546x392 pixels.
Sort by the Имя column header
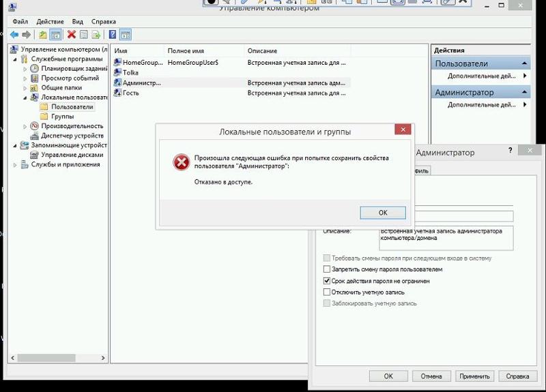(x=139, y=50)
